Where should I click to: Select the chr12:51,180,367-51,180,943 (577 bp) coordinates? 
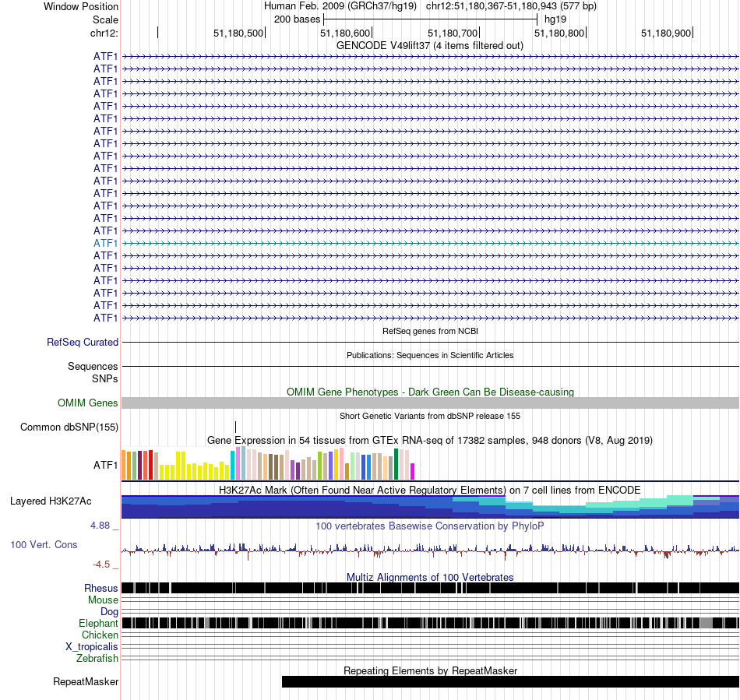[511, 6]
